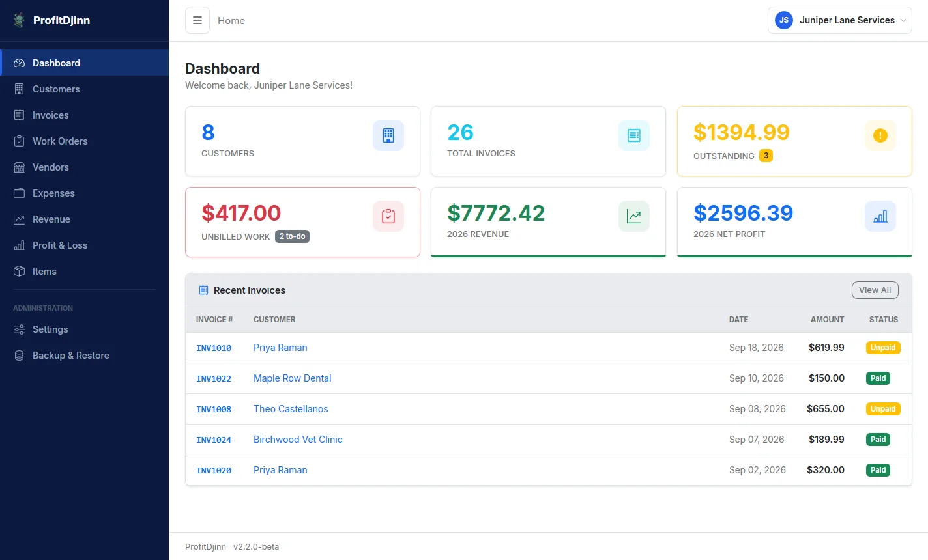Viewport: 928px width, 560px height.
Task: Open Settings under Administration
Action: [84, 329]
